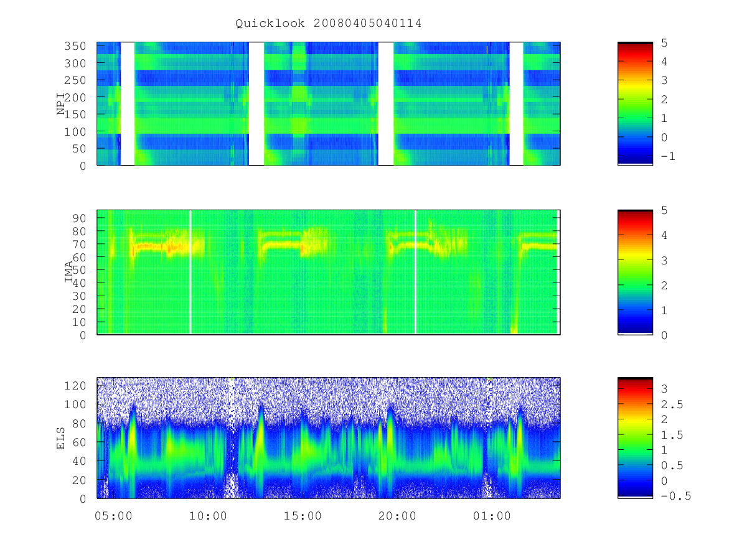Click the ELS panel color scale bar
This screenshot has height=560, width=747.
(635, 438)
